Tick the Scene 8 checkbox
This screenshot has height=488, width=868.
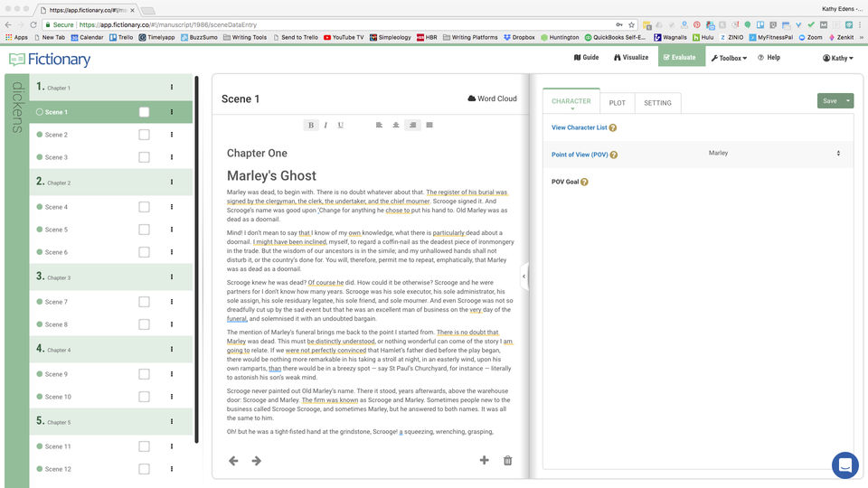144,324
